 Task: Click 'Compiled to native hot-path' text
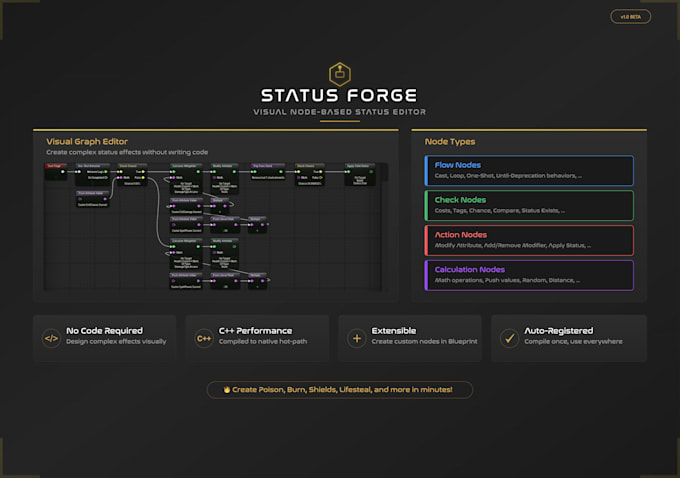pos(263,341)
